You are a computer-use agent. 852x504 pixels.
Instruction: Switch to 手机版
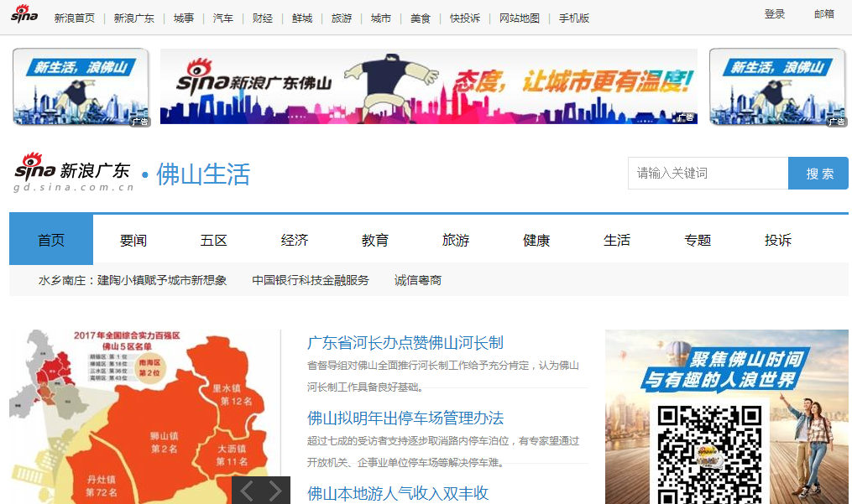click(x=574, y=18)
